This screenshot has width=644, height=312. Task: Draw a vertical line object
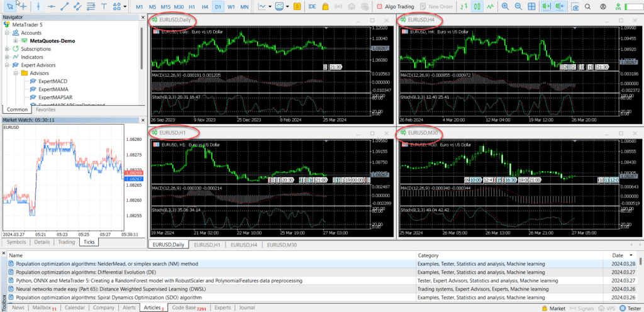[38, 6]
